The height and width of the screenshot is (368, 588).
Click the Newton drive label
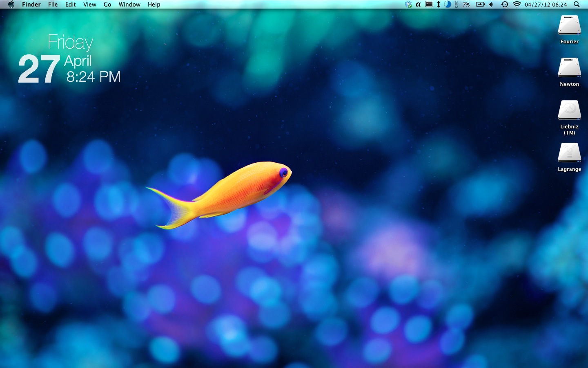(x=570, y=84)
